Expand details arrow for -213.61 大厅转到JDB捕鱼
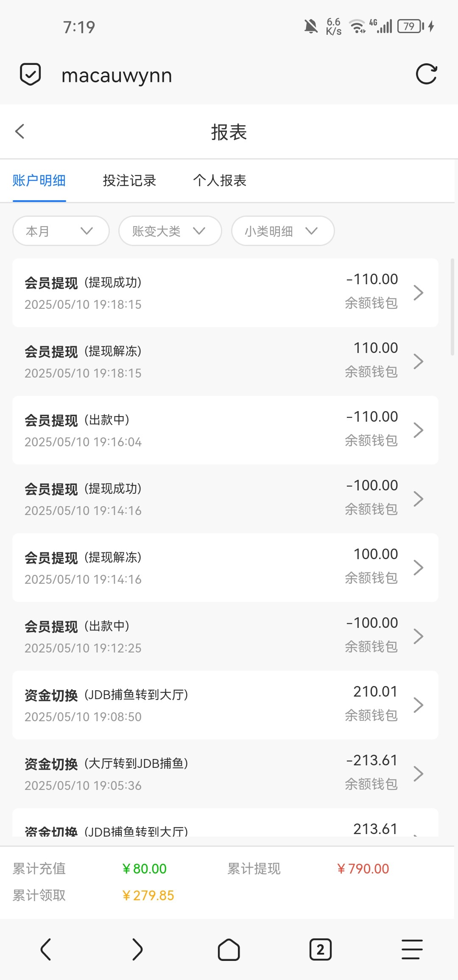 click(419, 774)
